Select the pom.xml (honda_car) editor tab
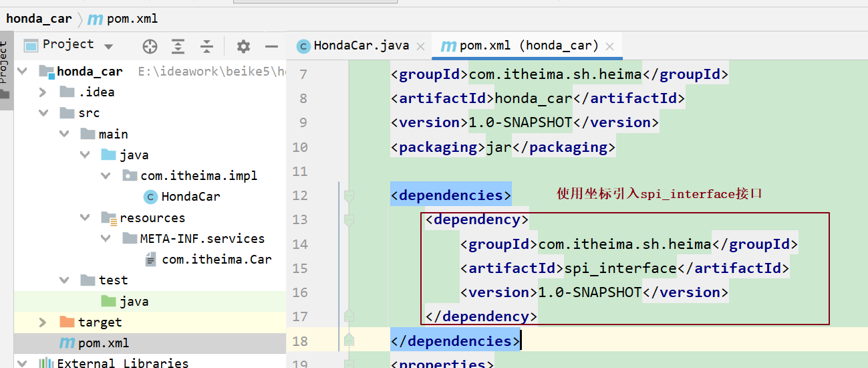This screenshot has height=368, width=868. click(528, 45)
